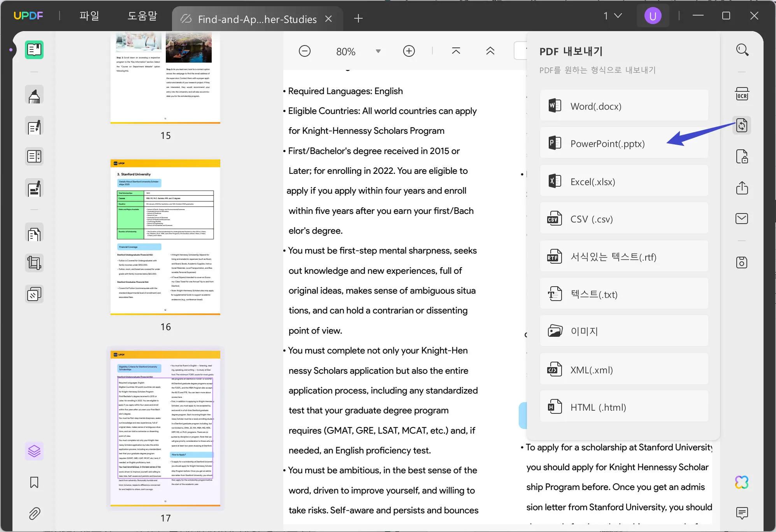The image size is (776, 532).
Task: Go to the previous page arrow
Action: pyautogui.click(x=490, y=51)
